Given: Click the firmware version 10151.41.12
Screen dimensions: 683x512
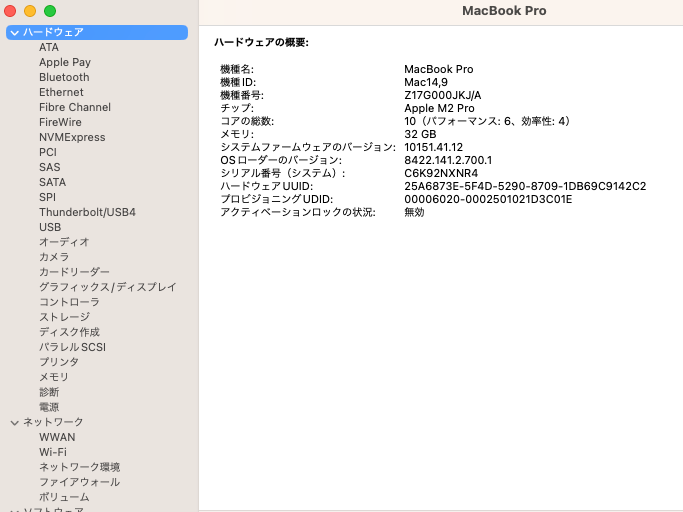Looking at the screenshot, I should [x=433, y=147].
